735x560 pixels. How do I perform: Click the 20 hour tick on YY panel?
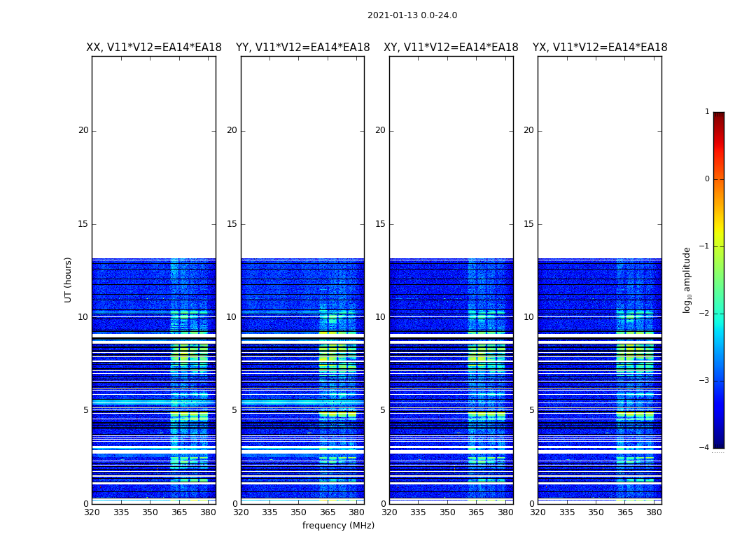point(232,130)
